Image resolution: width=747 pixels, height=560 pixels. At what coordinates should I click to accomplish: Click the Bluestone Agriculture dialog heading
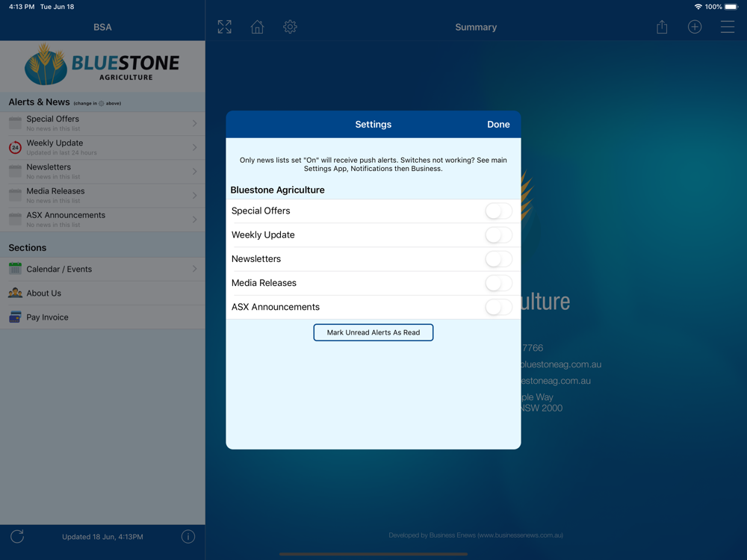[x=277, y=190]
